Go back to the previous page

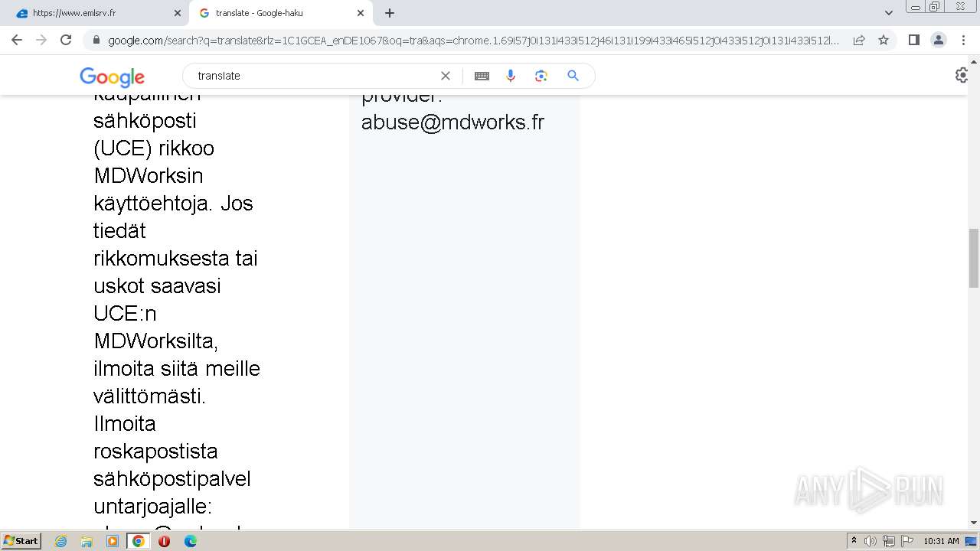coord(17,40)
